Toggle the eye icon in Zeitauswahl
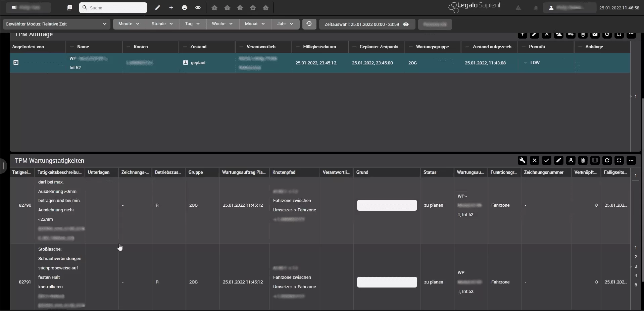This screenshot has height=311, width=644. coord(406,24)
